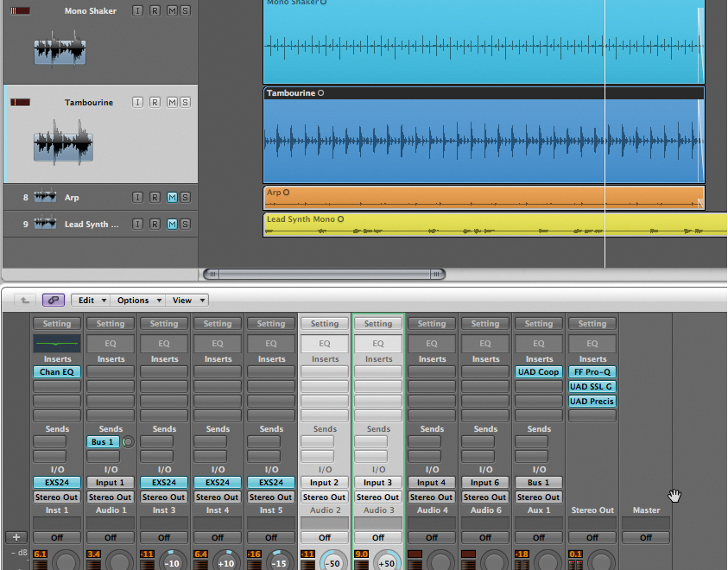Solo the Mono Shaker track
The width and height of the screenshot is (728, 570).
click(x=185, y=10)
